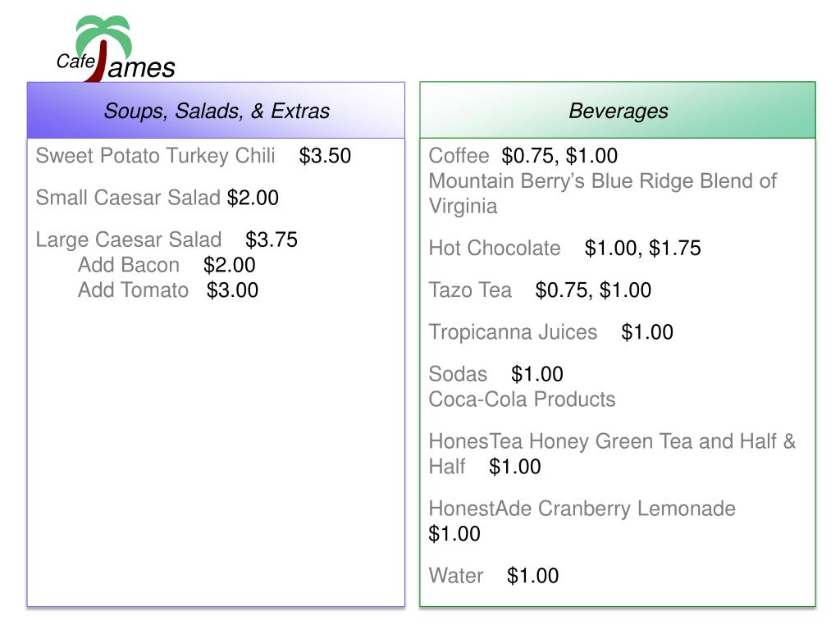Click the Add Tomato option

134,290
